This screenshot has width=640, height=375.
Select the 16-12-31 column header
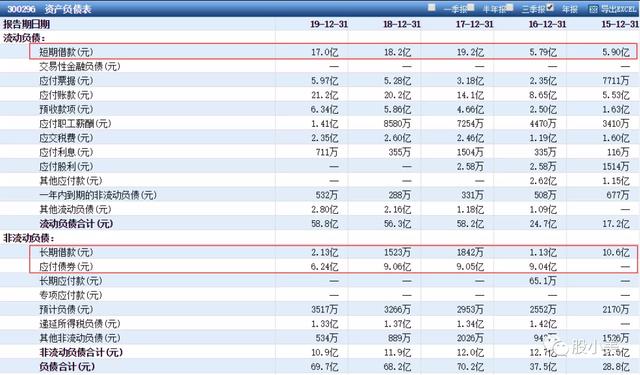pos(547,24)
